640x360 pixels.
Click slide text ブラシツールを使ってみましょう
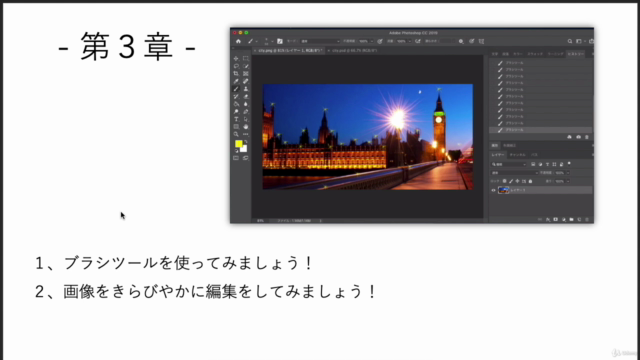[183, 263]
